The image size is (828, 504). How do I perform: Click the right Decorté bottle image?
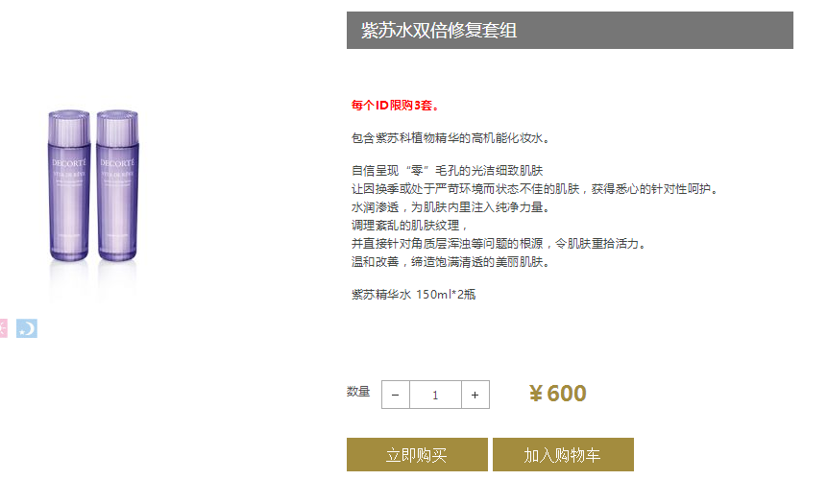coord(117,189)
